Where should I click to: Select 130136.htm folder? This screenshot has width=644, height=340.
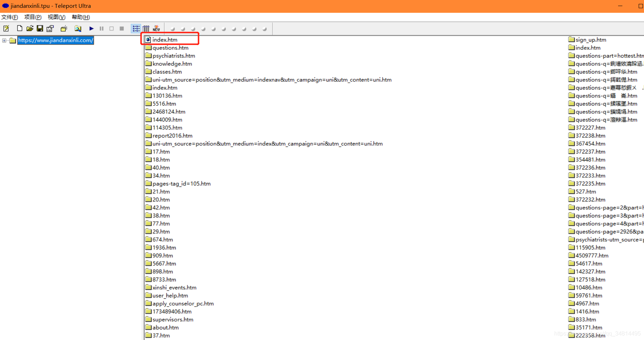tap(167, 96)
